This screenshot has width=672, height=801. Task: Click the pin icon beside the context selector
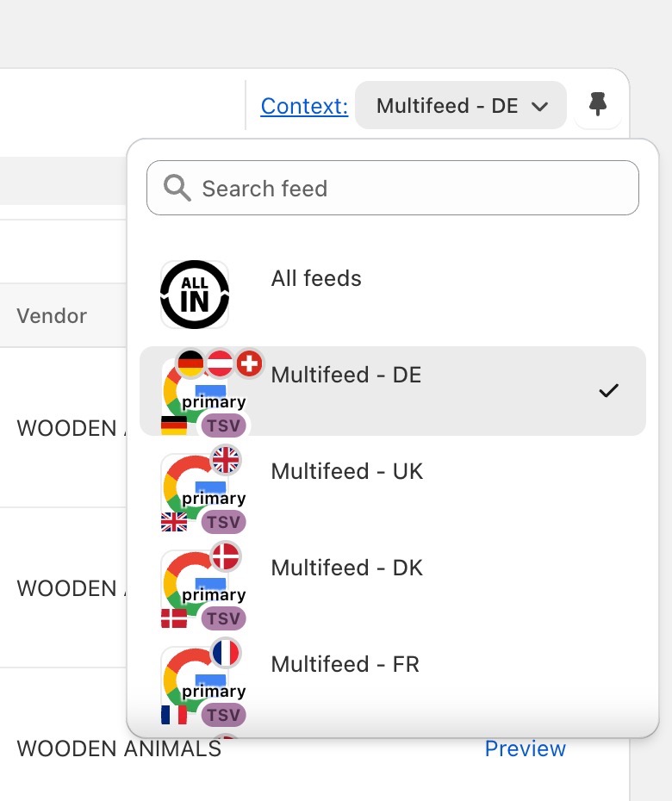coord(598,105)
